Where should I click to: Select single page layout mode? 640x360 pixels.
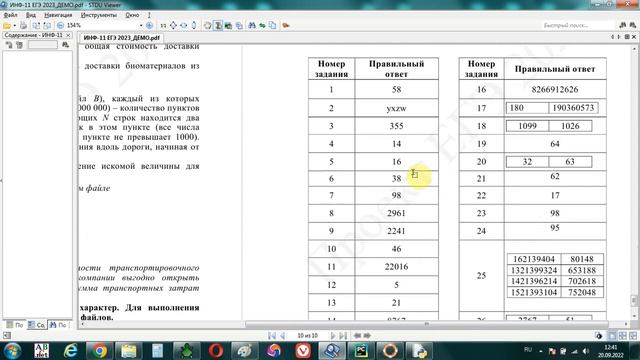(612, 336)
